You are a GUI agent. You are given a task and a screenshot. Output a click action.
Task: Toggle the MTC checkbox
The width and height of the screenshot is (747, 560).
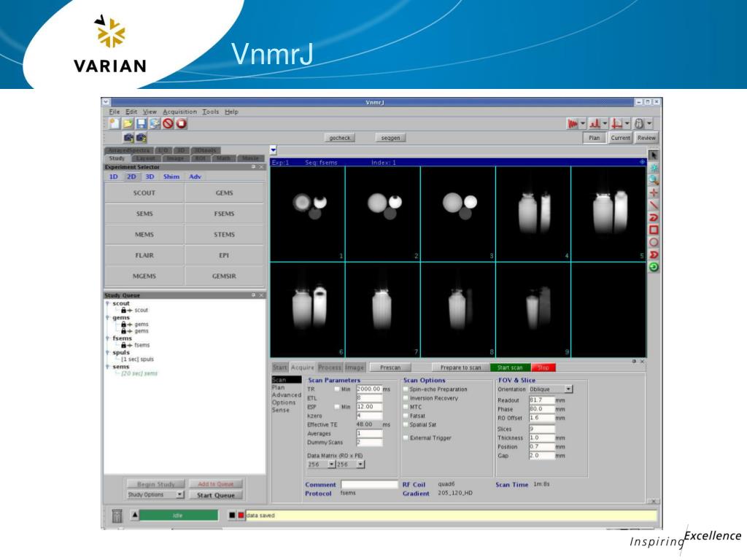406,407
